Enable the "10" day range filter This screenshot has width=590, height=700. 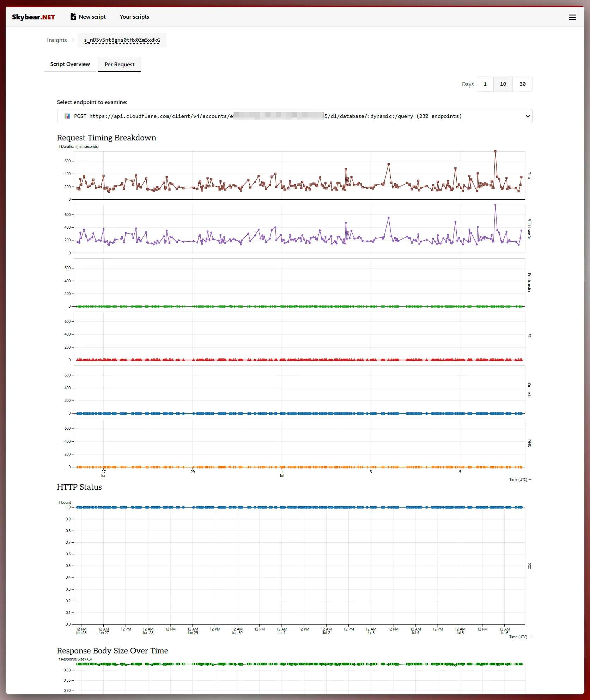(503, 84)
